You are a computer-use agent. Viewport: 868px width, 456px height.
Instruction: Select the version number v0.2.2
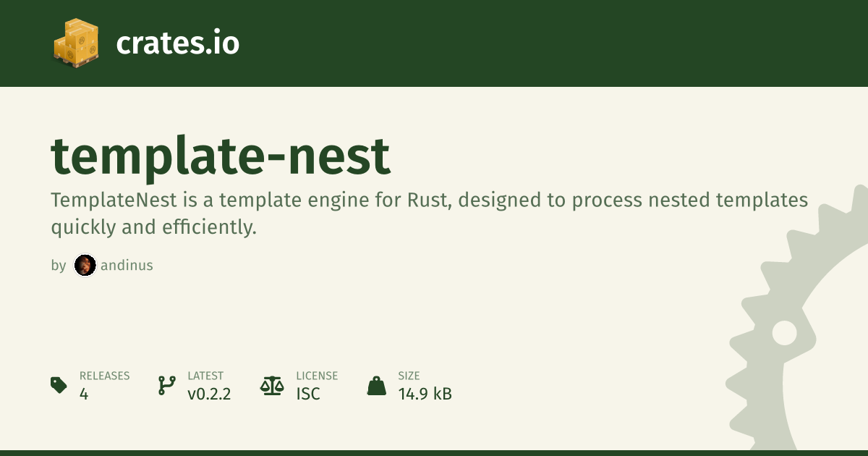tap(209, 394)
